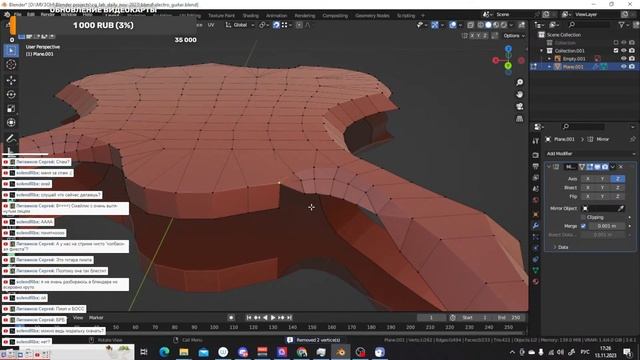Viewport: 640px width, 360px height.
Task: Hide Collection.001 with its eye icon
Action: pos(623,51)
